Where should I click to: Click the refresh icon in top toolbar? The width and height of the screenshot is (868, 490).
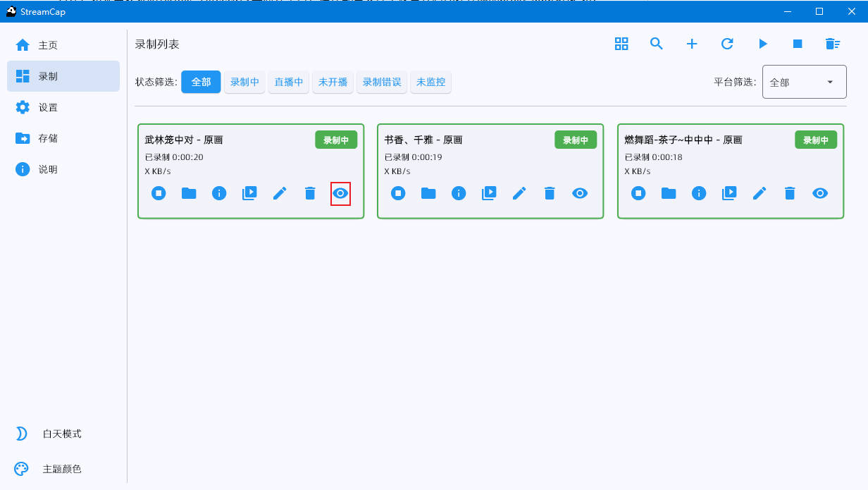pos(727,44)
